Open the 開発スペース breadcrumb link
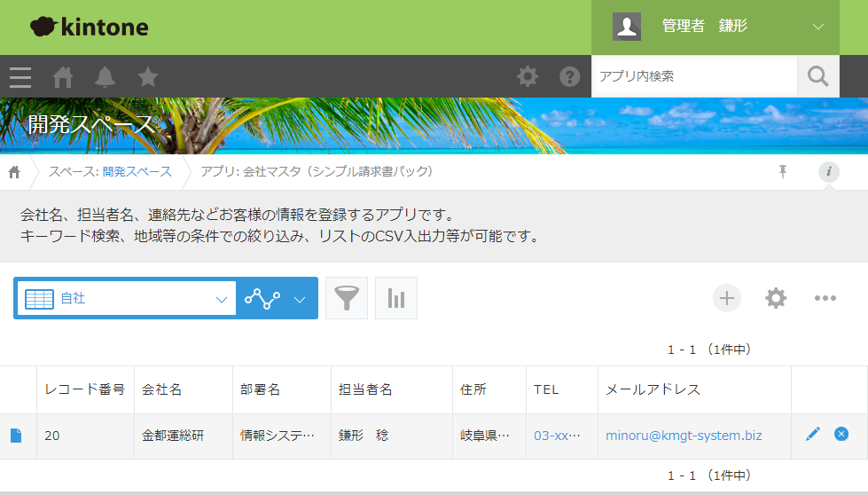The height and width of the screenshot is (495, 868). [137, 171]
